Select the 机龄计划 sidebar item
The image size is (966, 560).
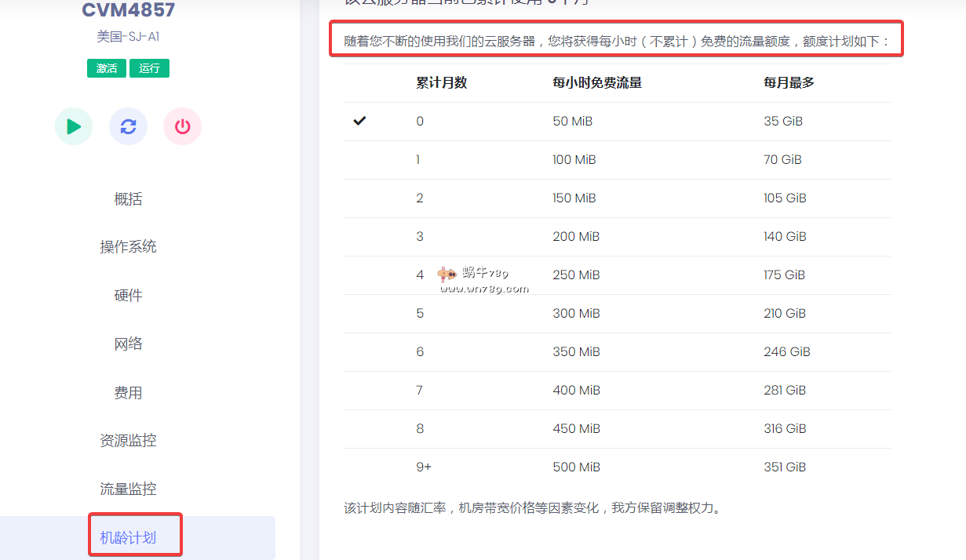click(x=128, y=537)
